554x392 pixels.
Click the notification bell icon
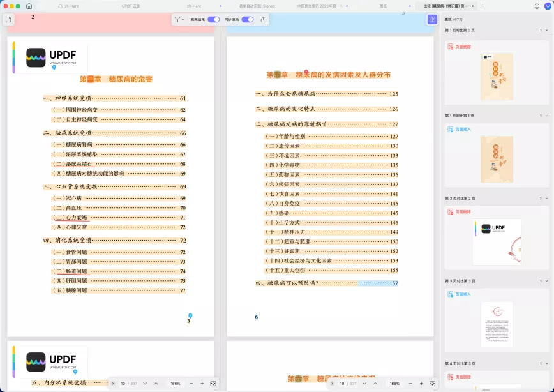pos(537,5)
